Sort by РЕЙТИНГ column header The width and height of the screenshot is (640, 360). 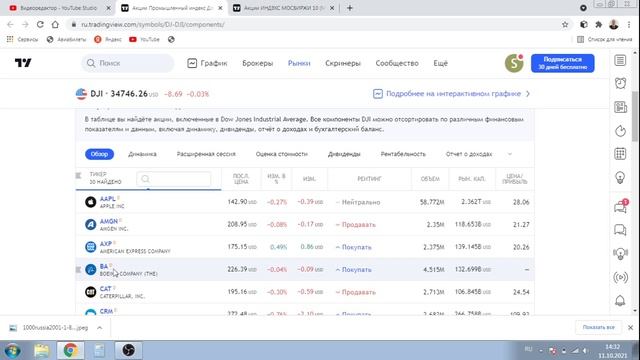(x=369, y=179)
